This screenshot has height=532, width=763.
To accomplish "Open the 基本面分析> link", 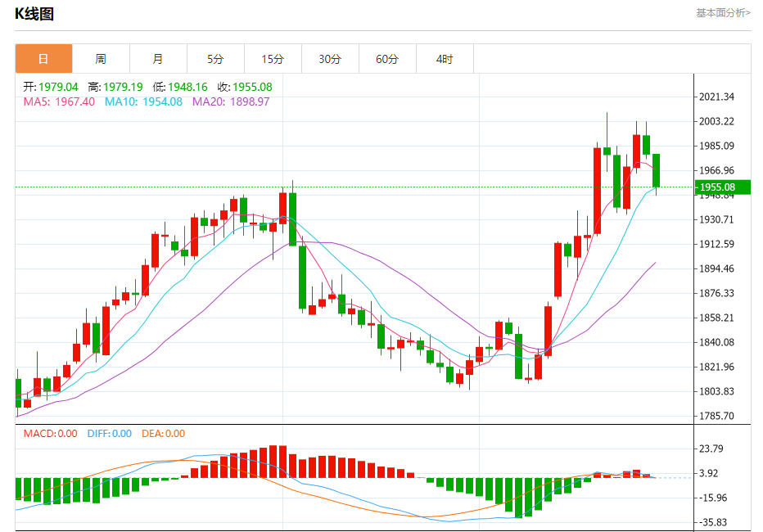I will [x=723, y=13].
